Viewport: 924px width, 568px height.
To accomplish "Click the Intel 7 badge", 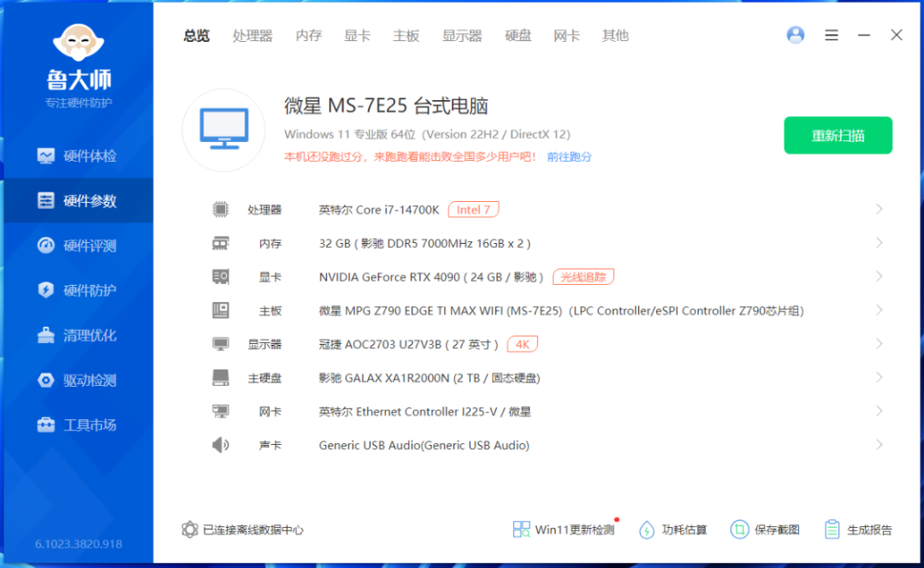I will [473, 210].
